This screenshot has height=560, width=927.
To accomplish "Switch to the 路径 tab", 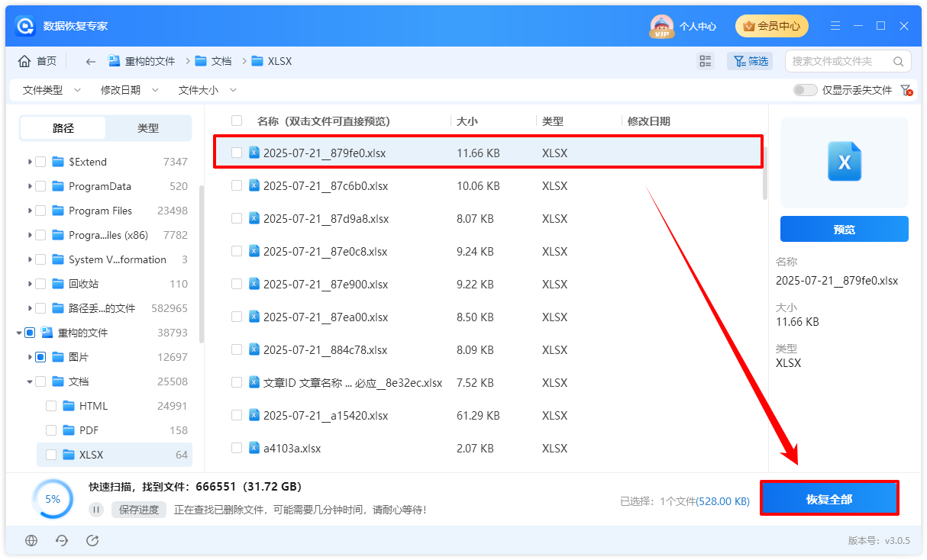I will click(63, 128).
